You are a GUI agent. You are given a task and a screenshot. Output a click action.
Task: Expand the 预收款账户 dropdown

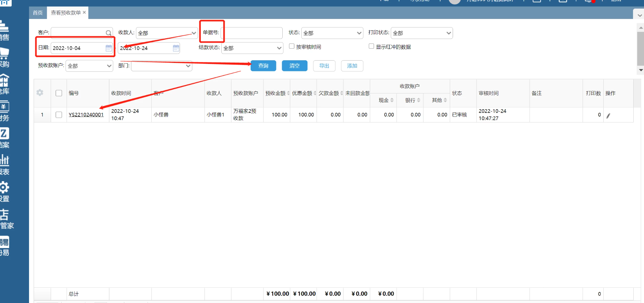(x=89, y=66)
